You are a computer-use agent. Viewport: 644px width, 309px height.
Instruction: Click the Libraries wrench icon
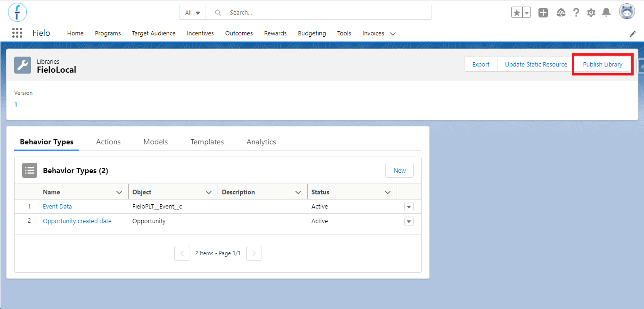pos(23,65)
